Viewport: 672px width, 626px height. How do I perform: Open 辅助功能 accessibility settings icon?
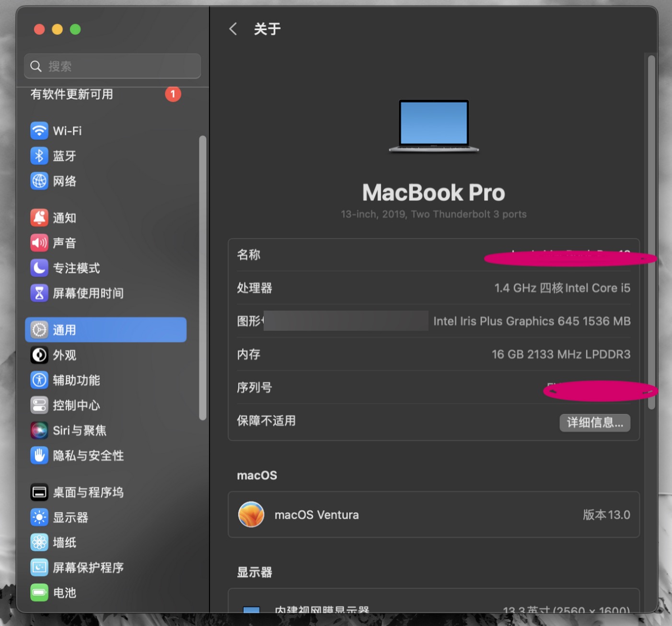39,380
